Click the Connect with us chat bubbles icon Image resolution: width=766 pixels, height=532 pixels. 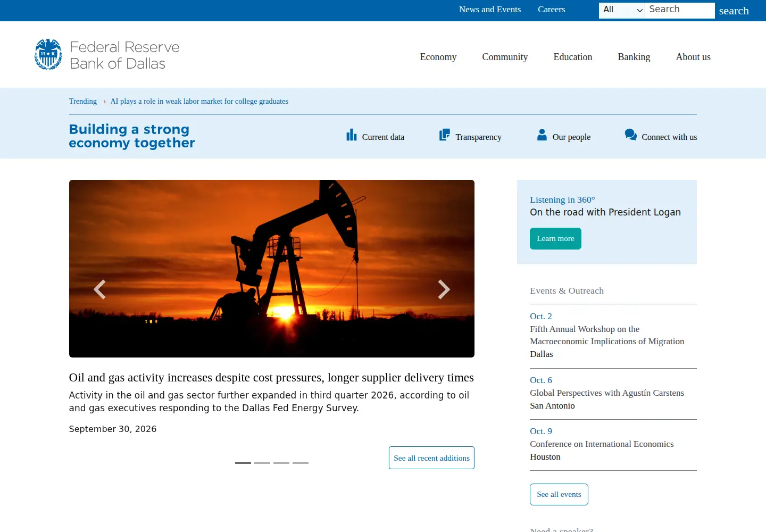pos(631,135)
